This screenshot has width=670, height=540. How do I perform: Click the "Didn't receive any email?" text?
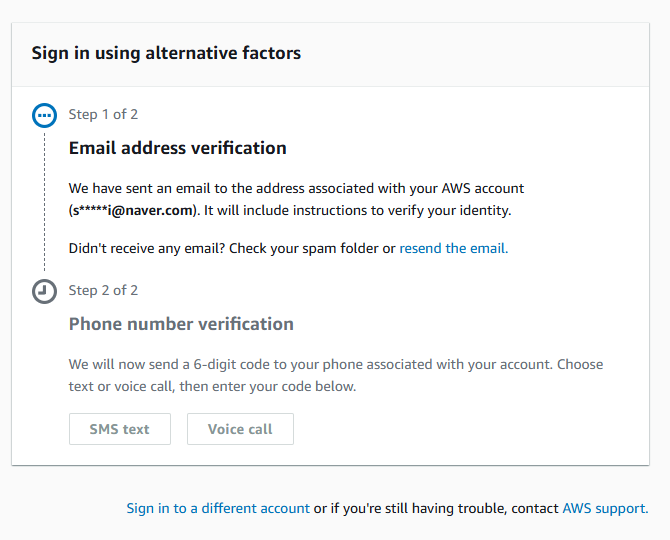point(147,248)
